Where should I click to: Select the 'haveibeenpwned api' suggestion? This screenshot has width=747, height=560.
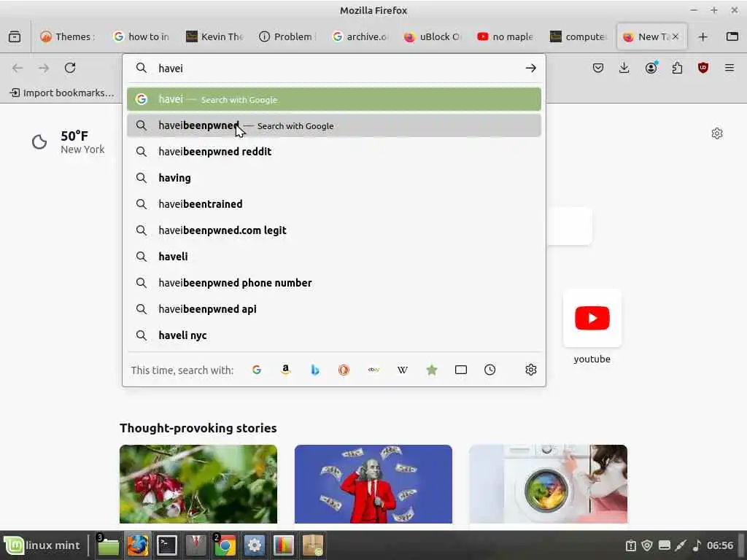click(x=334, y=309)
